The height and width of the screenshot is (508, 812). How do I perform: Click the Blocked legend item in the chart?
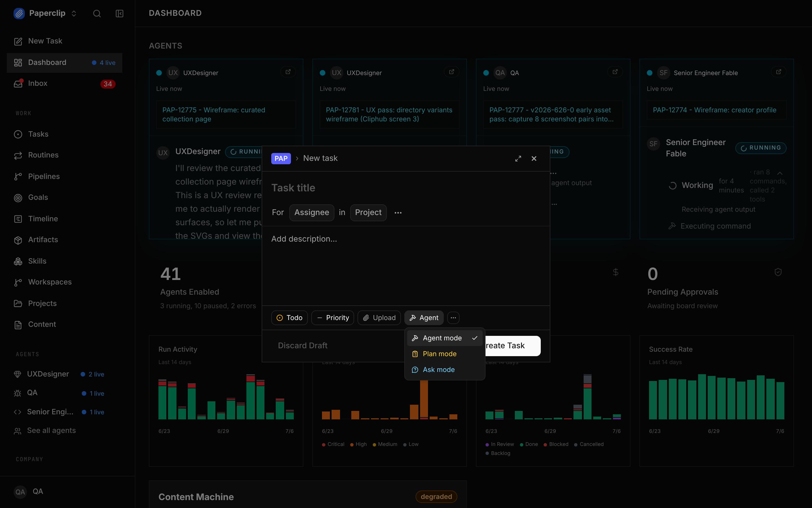[556, 444]
